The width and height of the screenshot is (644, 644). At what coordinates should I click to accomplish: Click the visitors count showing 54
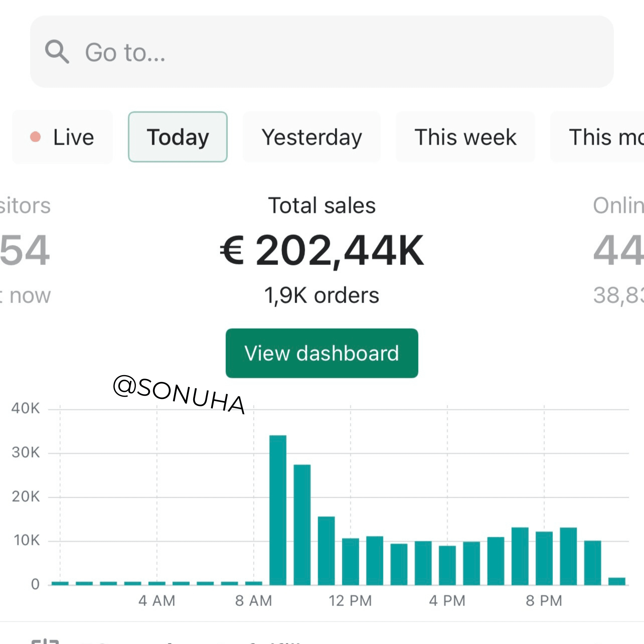coord(25,250)
